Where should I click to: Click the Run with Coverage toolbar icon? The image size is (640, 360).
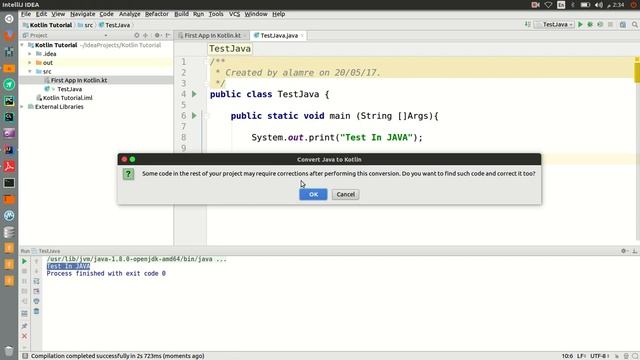point(600,24)
